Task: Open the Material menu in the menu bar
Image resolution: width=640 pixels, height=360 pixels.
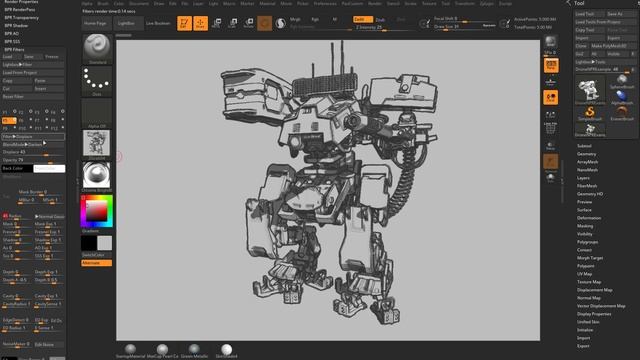Action: point(267,3)
